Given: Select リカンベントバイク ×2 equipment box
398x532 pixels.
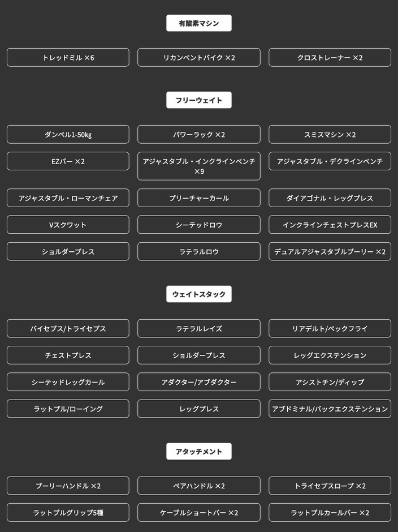Looking at the screenshot, I should pyautogui.click(x=199, y=58).
